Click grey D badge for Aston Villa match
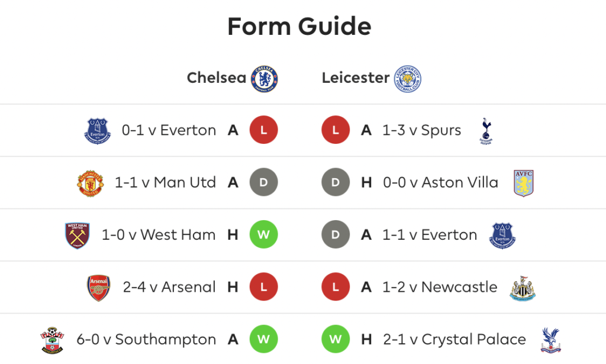 tap(336, 182)
